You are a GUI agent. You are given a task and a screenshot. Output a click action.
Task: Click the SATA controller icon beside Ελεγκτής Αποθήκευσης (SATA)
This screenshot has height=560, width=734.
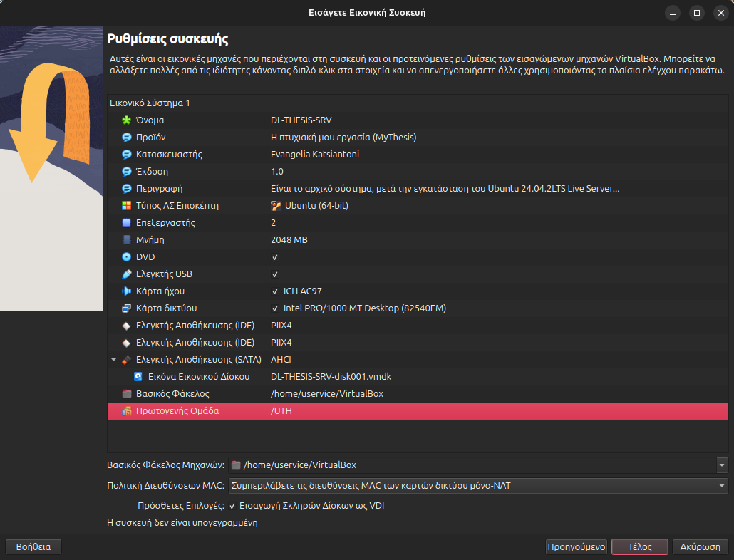click(x=126, y=360)
